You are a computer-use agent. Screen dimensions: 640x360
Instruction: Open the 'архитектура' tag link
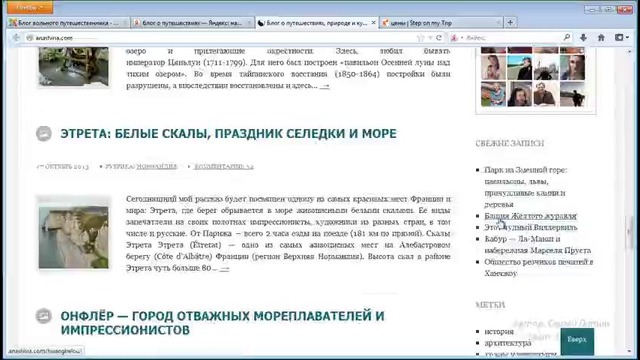pos(508,343)
